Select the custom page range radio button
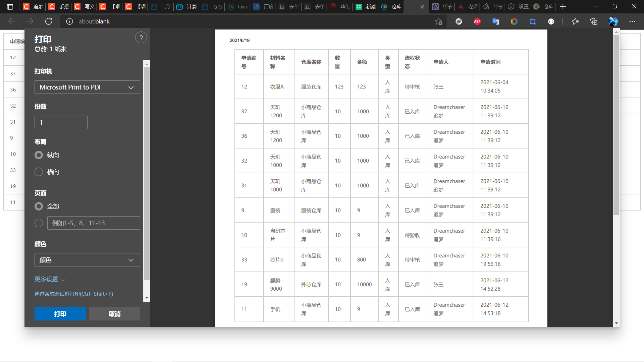Viewport: 644px width, 362px height. tap(39, 223)
